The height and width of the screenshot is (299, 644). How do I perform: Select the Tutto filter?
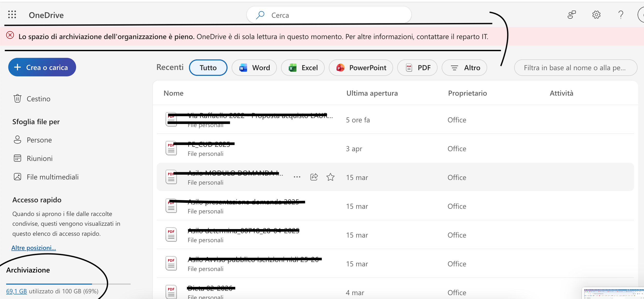click(x=208, y=68)
